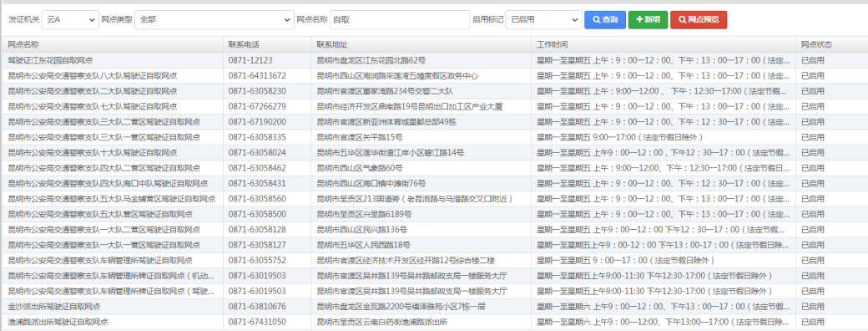Select the 五大队营区驾驶证自取网点 row name
Viewport: 868px width, 331px height.
(100, 214)
